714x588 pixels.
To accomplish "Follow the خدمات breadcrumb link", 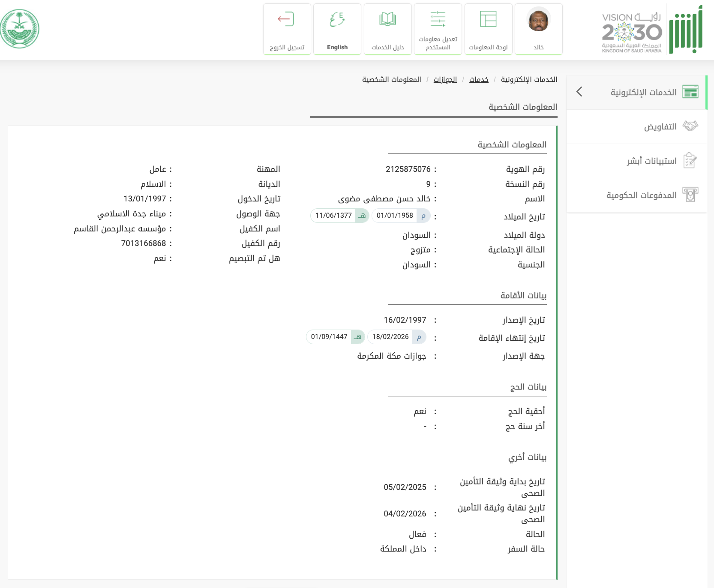I will tap(479, 80).
